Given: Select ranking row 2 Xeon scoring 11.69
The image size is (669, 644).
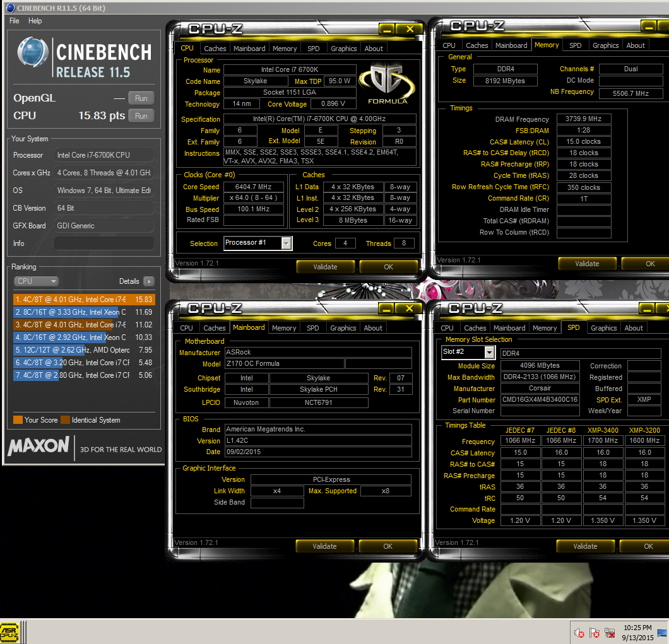Looking at the screenshot, I should [84, 312].
